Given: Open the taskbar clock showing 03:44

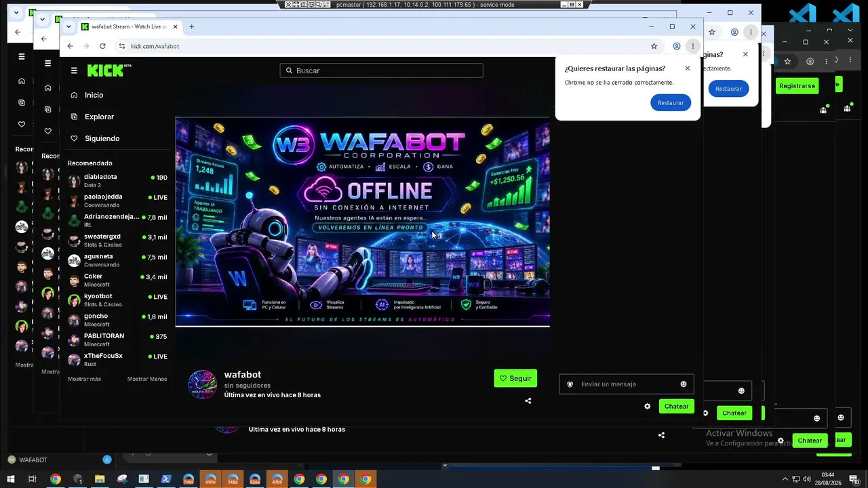Looking at the screenshot, I should [x=828, y=479].
